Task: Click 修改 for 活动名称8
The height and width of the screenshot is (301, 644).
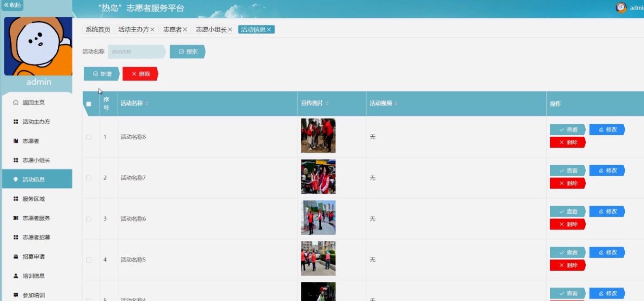Action: [x=607, y=130]
